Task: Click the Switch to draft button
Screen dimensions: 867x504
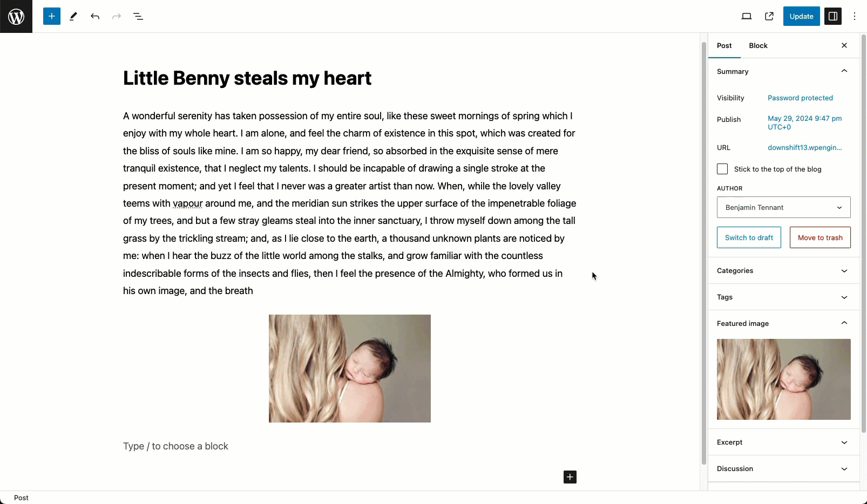Action: pyautogui.click(x=749, y=237)
